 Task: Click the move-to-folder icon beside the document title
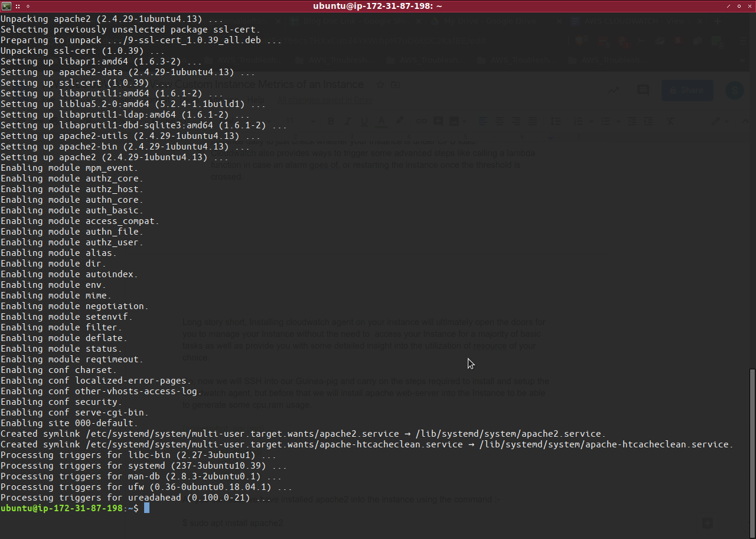click(395, 85)
